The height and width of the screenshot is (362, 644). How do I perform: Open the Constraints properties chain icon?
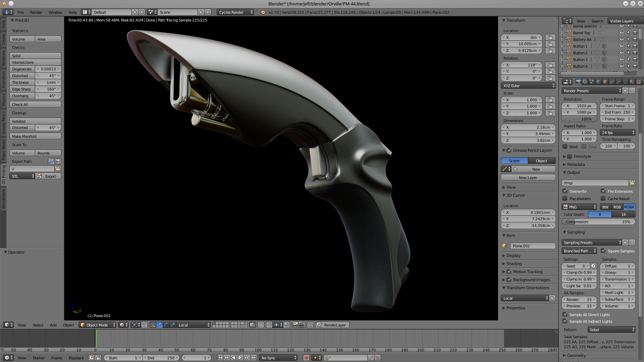coord(612,82)
